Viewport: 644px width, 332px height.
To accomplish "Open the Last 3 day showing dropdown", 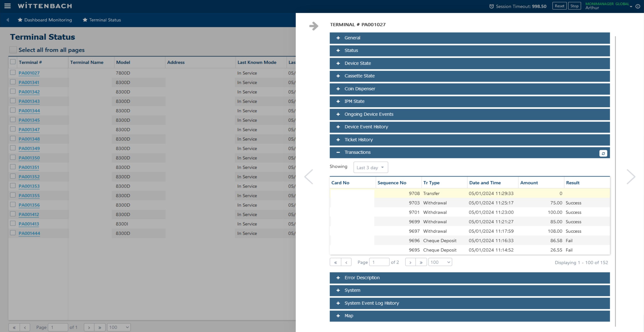I will [x=371, y=167].
